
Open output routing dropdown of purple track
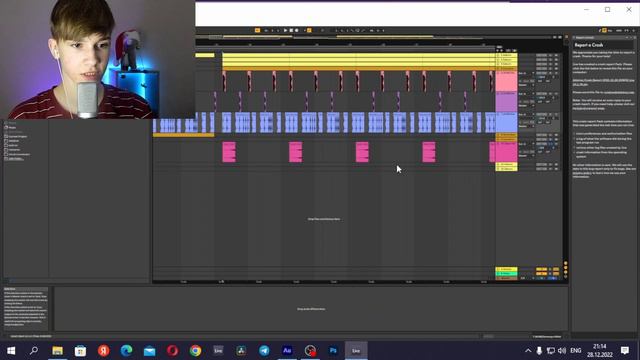click(526, 106)
